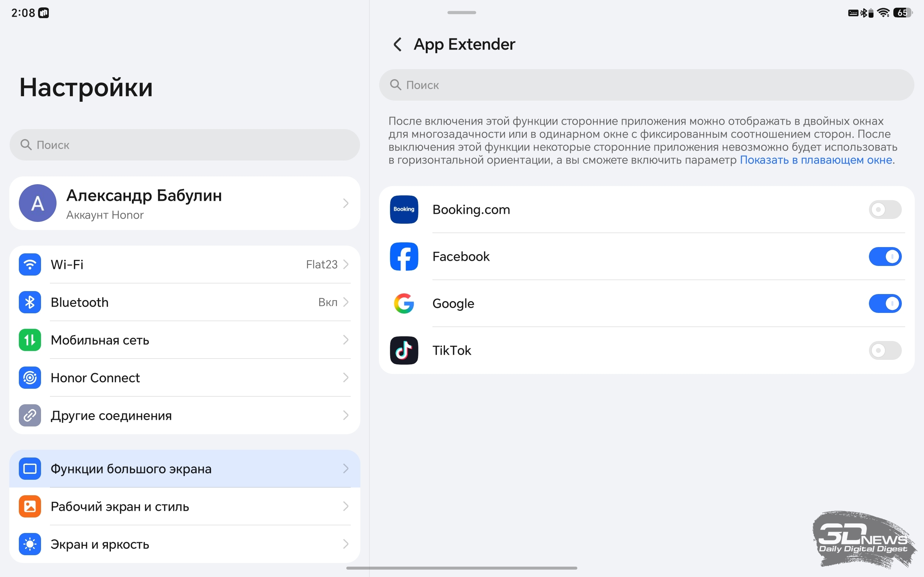Tap the Wi-Fi settings icon
924x577 pixels.
pos(30,264)
